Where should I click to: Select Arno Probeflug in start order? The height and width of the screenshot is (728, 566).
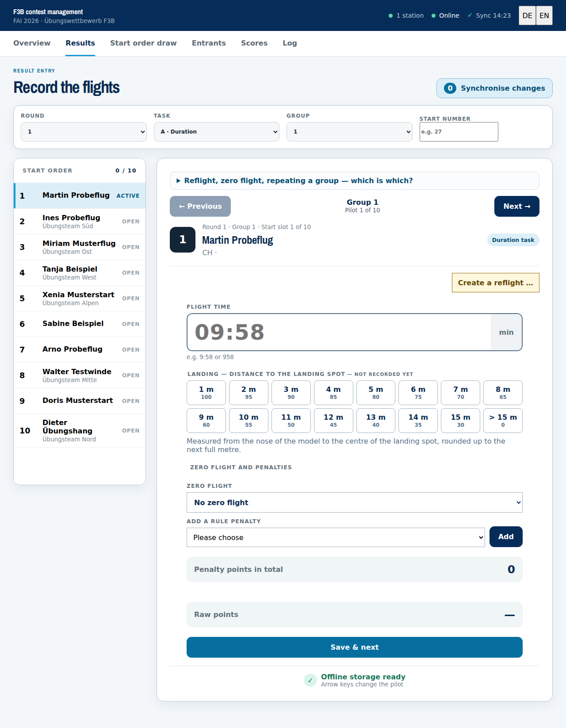(x=80, y=349)
